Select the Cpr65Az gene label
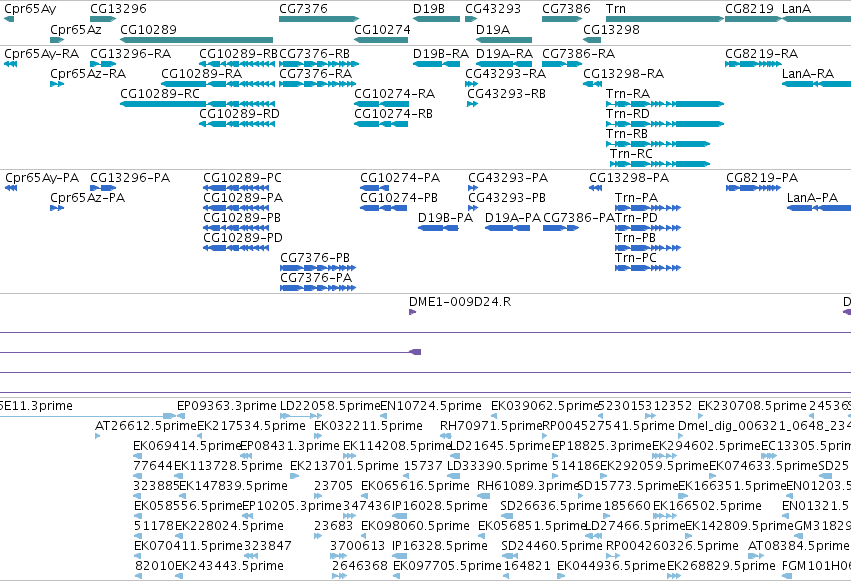This screenshot has height=581, width=851. point(75,29)
